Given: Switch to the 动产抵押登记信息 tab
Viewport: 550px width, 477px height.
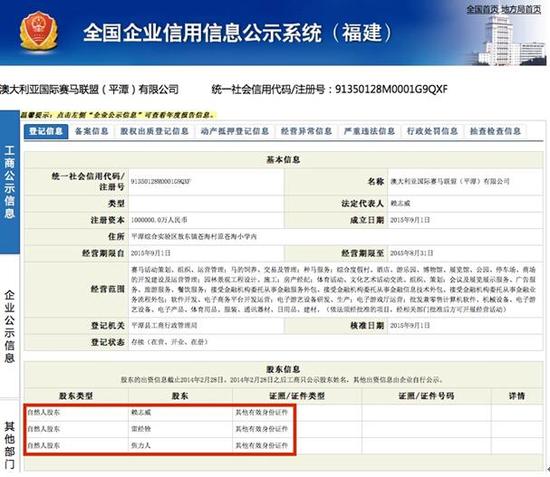Looking at the screenshot, I should (x=235, y=131).
